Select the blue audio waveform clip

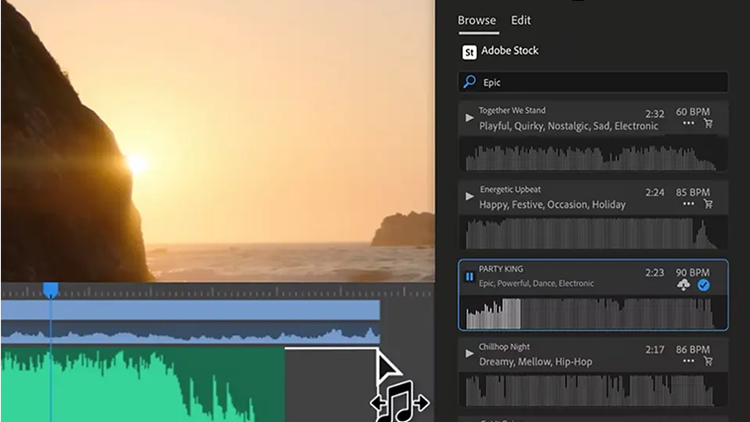tap(190, 333)
